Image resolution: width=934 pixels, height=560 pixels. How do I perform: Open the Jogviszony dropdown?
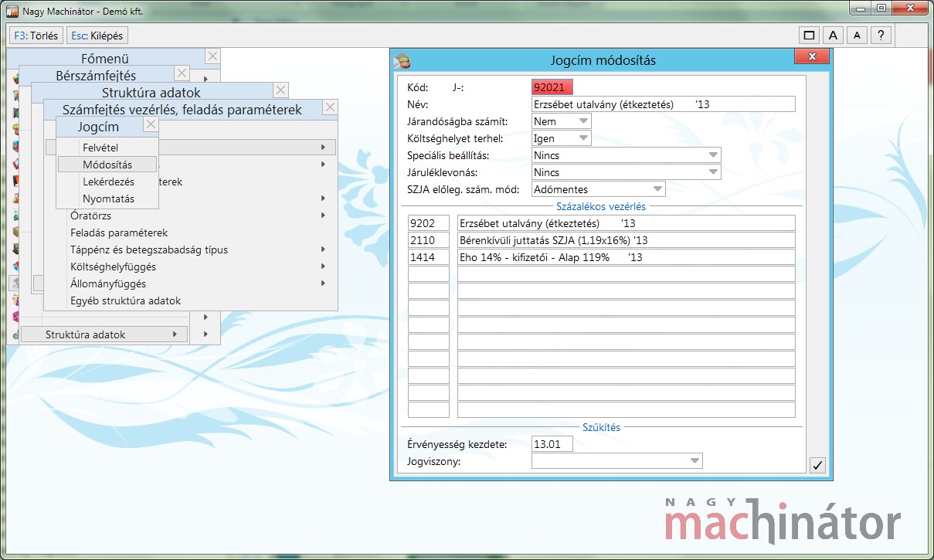[x=695, y=461]
